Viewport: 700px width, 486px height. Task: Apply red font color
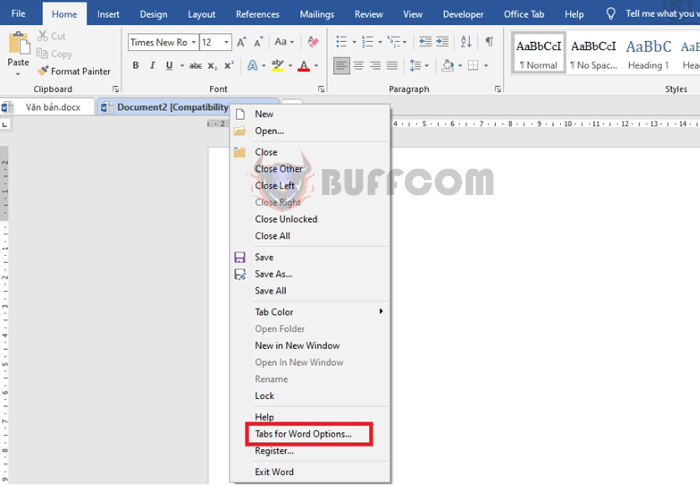point(304,66)
